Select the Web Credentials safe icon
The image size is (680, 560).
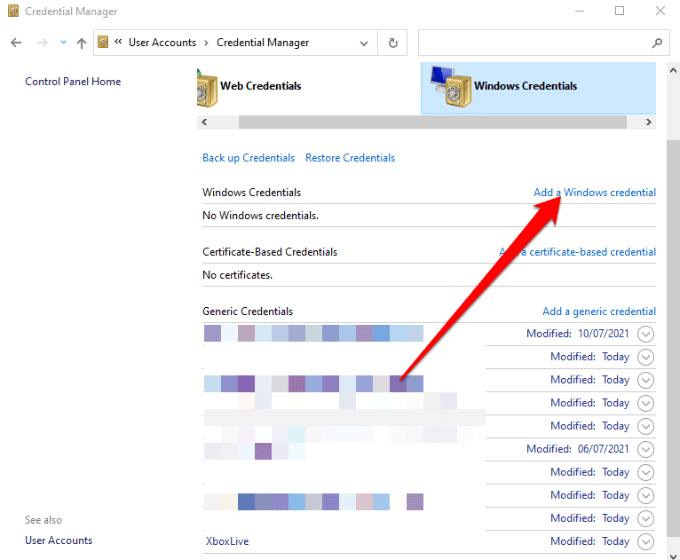click(x=208, y=87)
